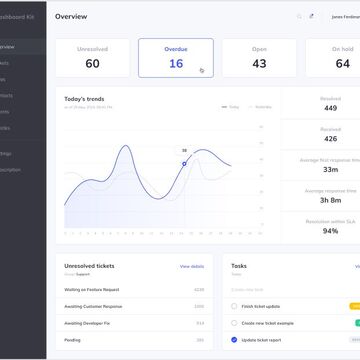Check the Create new ticket example task
This screenshot has width=360, height=360.
[234, 323]
